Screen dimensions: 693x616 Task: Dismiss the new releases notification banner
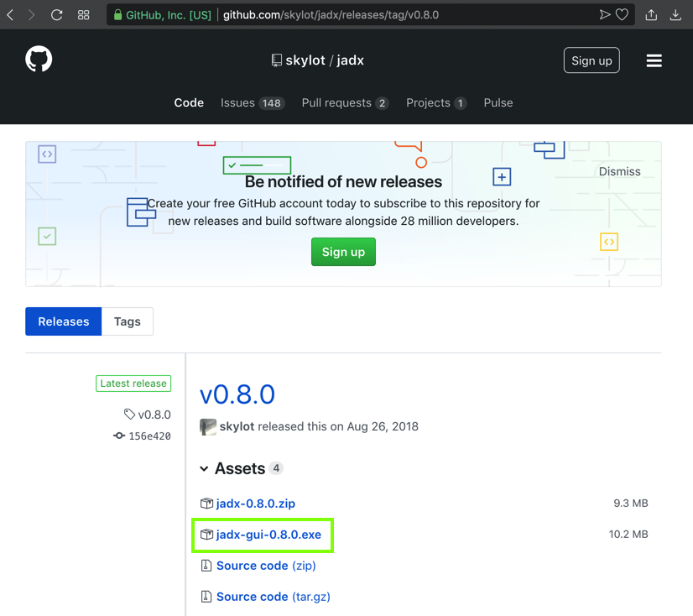619,171
